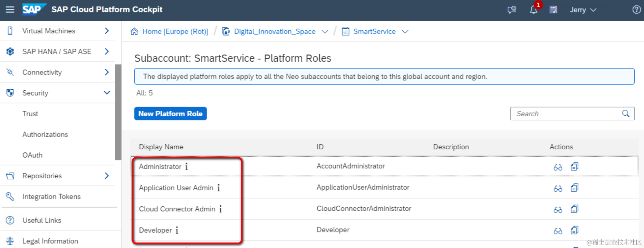This screenshot has height=248, width=644.
Task: Expand the Connectivity menu
Action: (x=107, y=72)
